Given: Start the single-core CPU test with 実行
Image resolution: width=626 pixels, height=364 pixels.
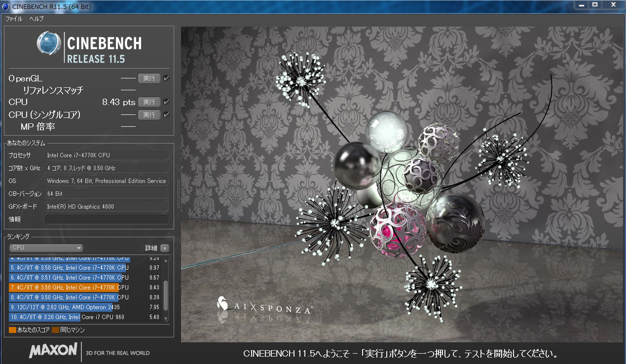Looking at the screenshot, I should (149, 114).
